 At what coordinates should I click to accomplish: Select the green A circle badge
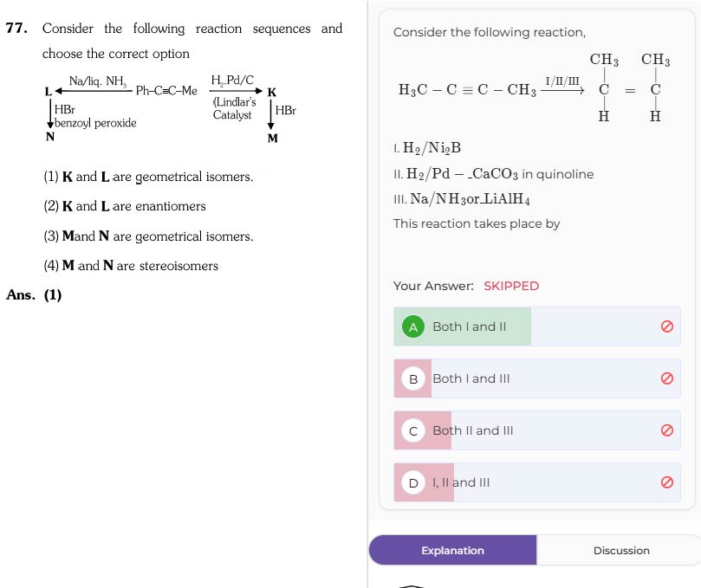(x=413, y=326)
